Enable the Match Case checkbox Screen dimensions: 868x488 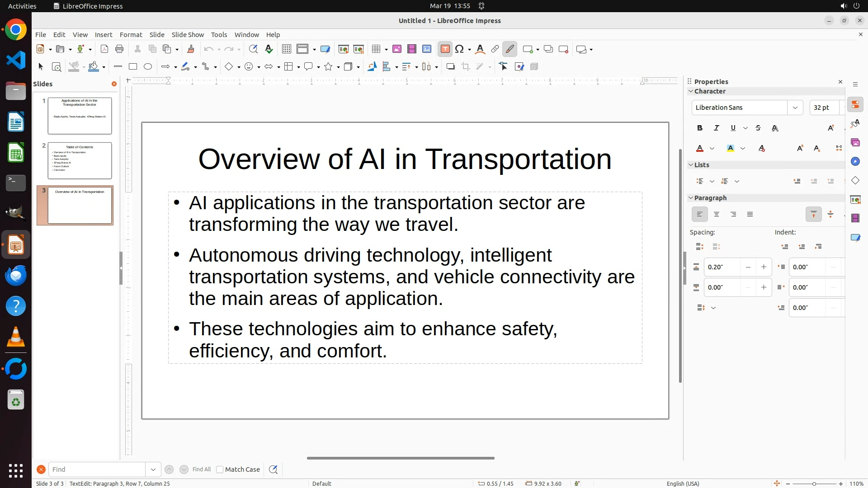point(220,469)
